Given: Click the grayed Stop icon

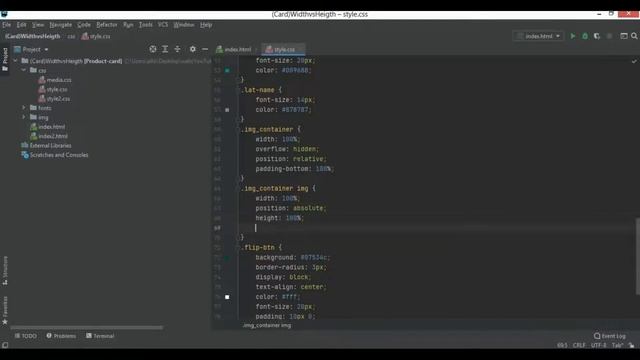Looking at the screenshot, I should pos(609,36).
